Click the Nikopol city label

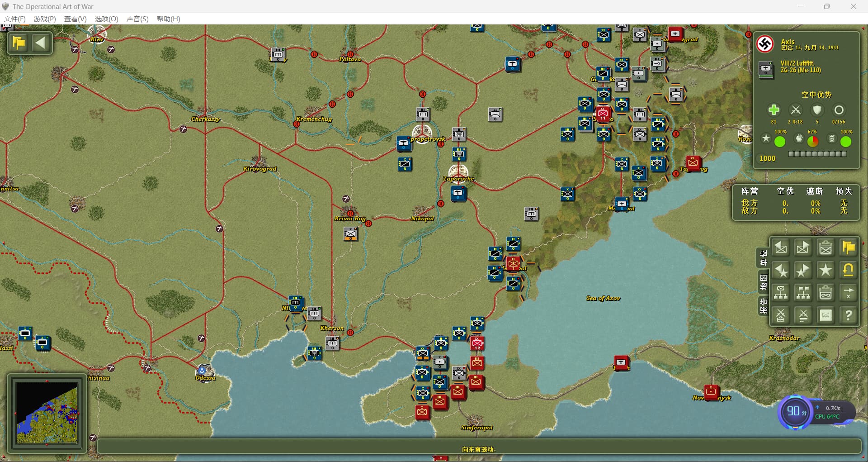click(422, 219)
